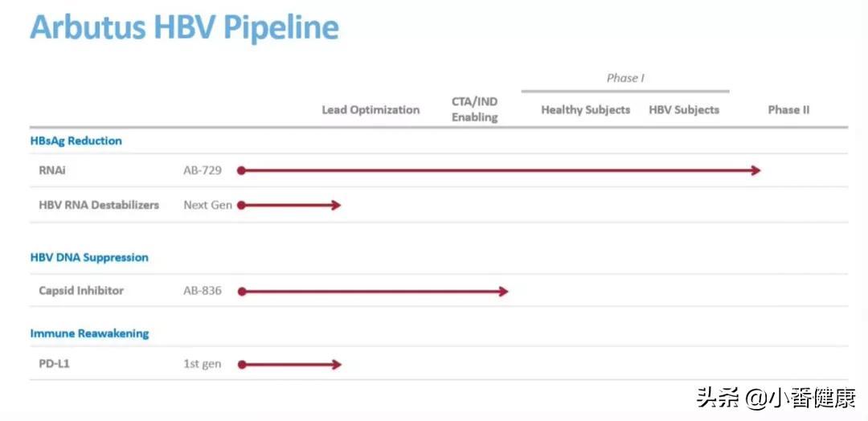Click the Next Gen arrow end marker

click(x=335, y=205)
